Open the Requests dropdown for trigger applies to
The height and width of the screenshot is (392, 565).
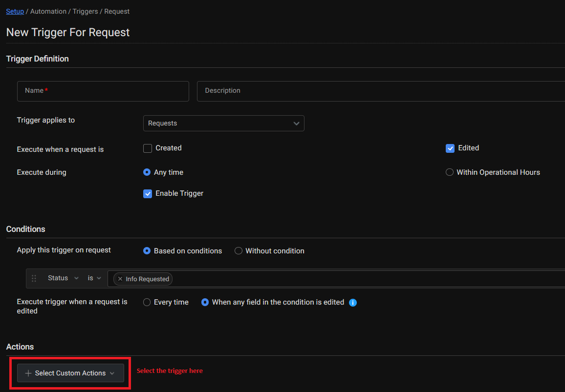(223, 123)
